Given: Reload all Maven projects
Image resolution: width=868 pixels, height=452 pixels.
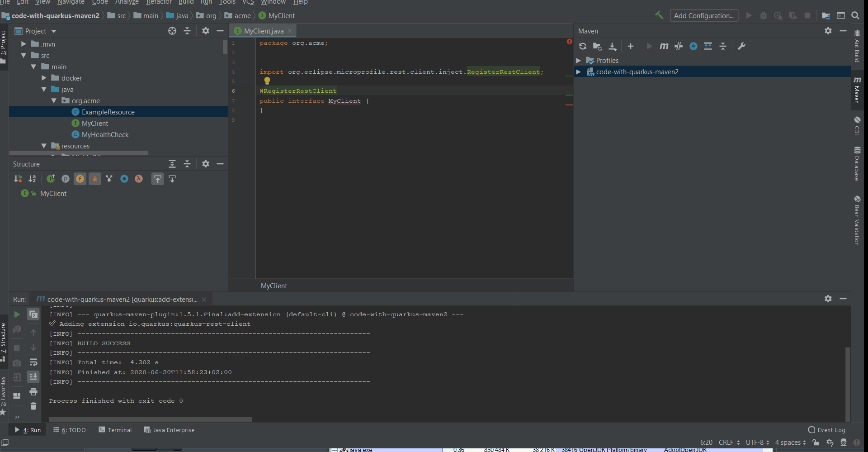Looking at the screenshot, I should click(x=583, y=46).
